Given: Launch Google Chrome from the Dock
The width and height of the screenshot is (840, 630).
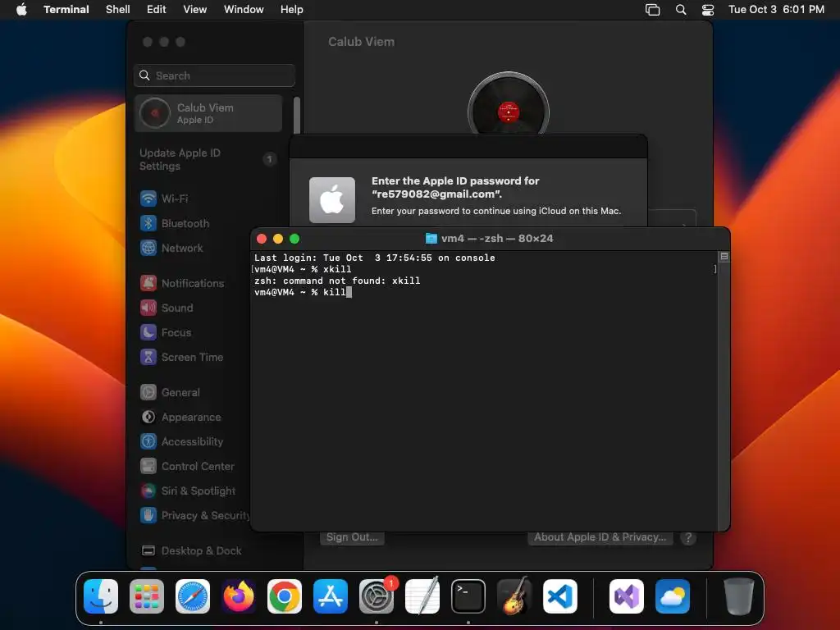Looking at the screenshot, I should [285, 596].
